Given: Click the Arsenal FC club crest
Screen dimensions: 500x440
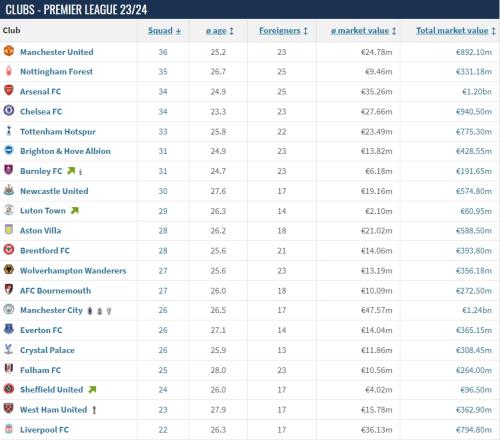Looking at the screenshot, I should pyautogui.click(x=9, y=90).
